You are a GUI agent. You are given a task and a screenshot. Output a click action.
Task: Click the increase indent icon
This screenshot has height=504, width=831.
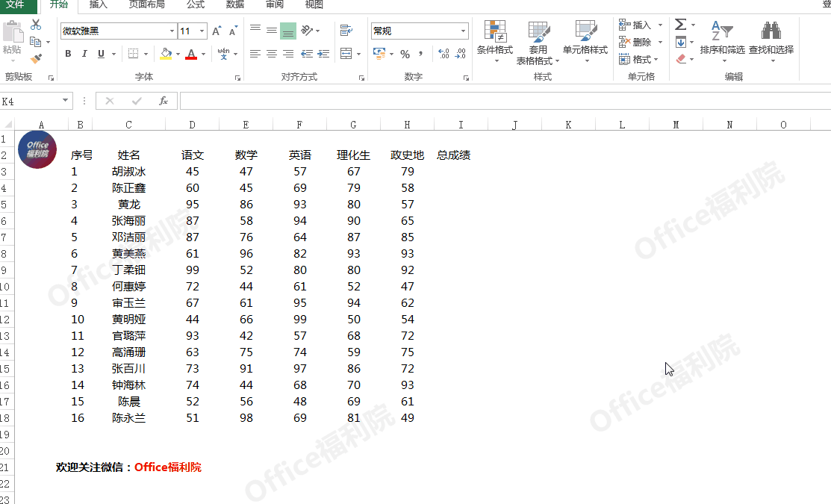(323, 54)
